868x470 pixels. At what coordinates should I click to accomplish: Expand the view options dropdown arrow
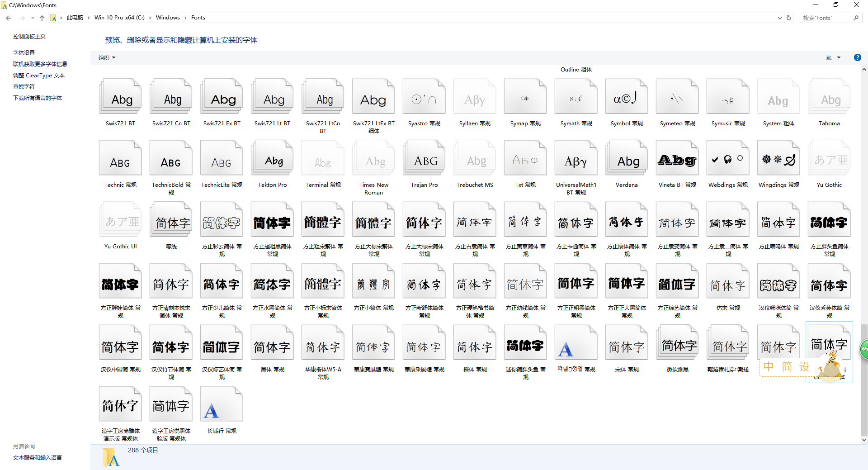[839, 57]
